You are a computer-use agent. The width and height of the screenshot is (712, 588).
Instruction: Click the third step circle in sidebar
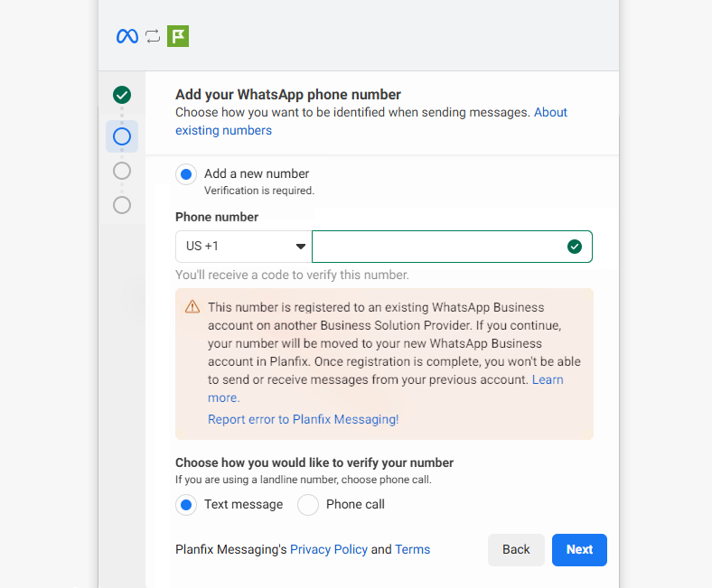122,171
